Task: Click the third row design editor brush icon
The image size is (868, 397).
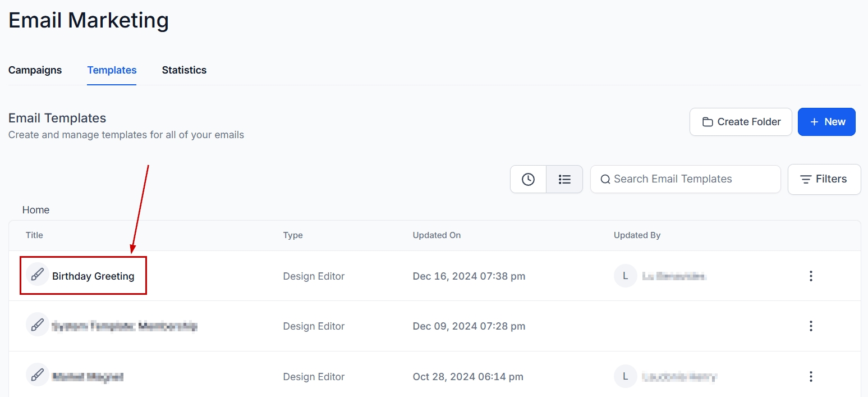Action: tap(37, 375)
